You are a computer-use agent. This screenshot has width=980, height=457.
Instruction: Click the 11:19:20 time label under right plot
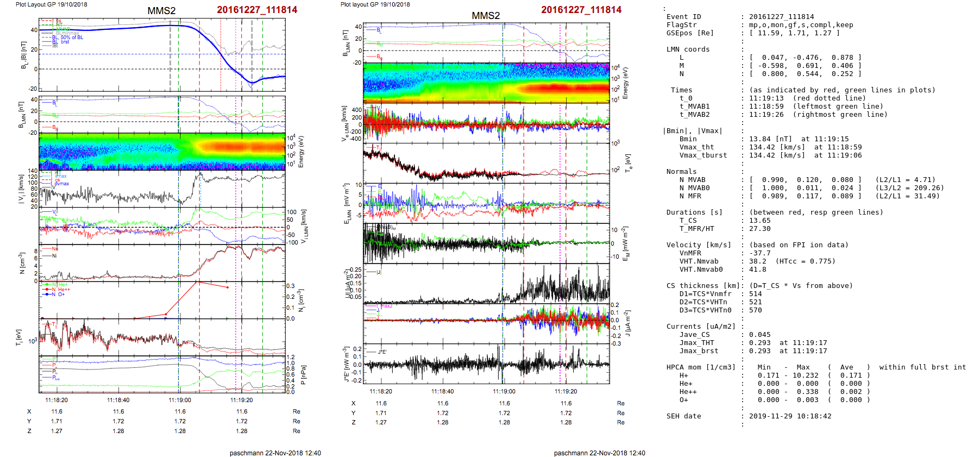coord(566,391)
